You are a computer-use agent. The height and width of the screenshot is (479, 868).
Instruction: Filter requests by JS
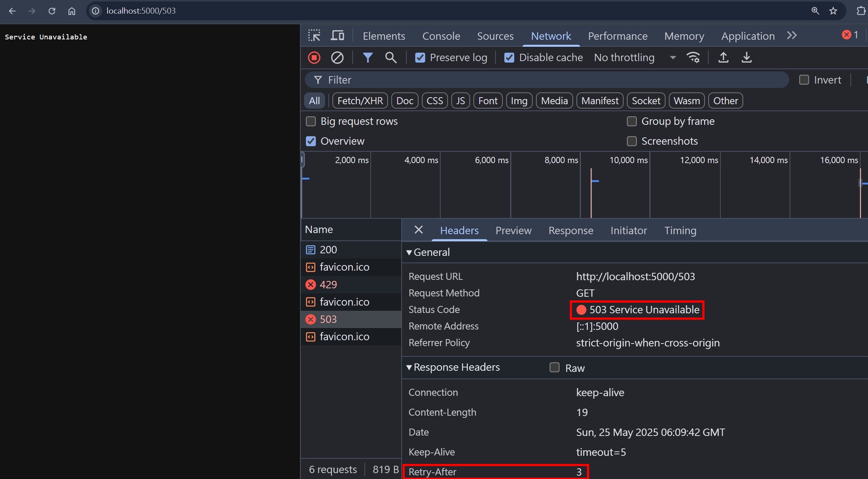(461, 101)
